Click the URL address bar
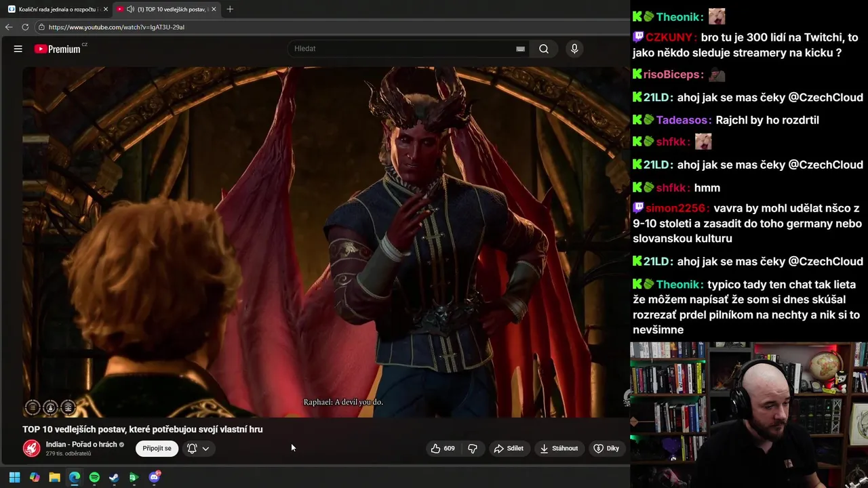Viewport: 868px width, 488px height. coord(332,27)
